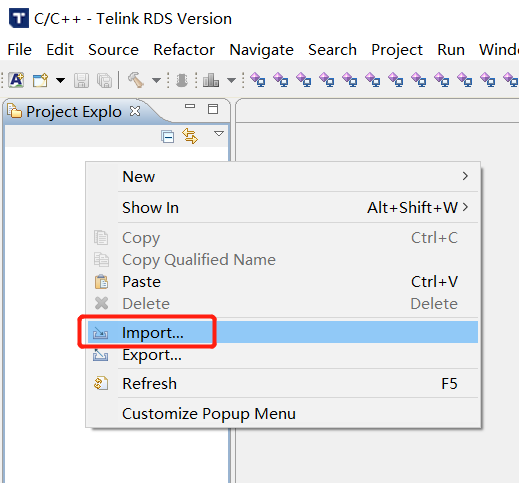519x483 pixels.
Task: Choose Copy Qualified Name in context menu
Action: tap(283, 260)
